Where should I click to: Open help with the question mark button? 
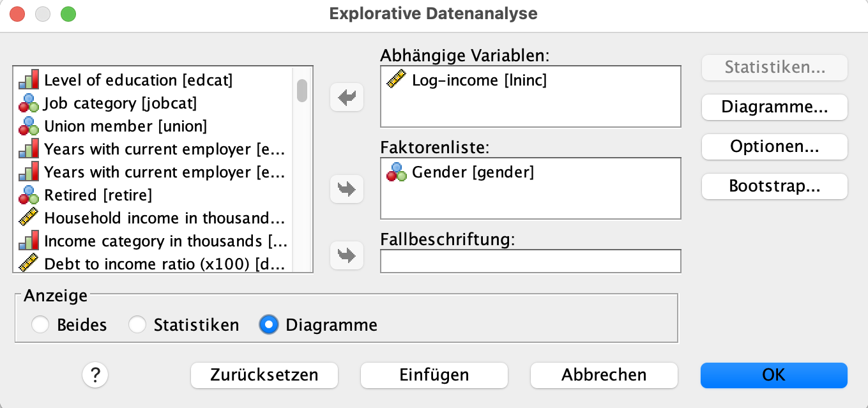point(95,375)
